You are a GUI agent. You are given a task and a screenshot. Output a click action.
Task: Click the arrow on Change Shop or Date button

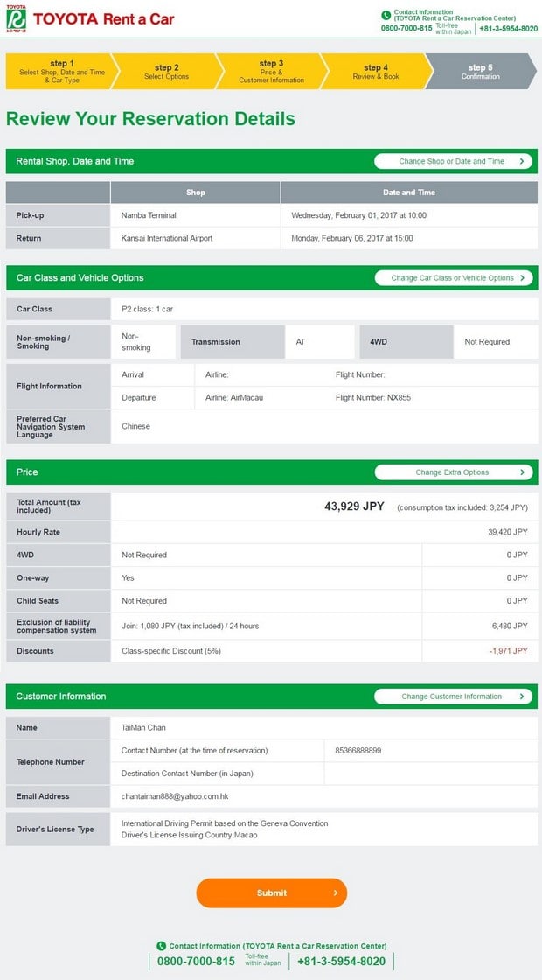[521, 161]
